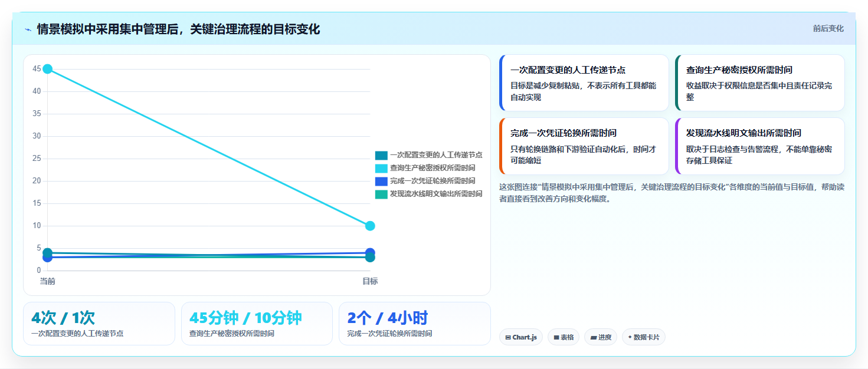
Task: Click the 45分钟 / 10分钟 stat value
Action: pos(245,318)
